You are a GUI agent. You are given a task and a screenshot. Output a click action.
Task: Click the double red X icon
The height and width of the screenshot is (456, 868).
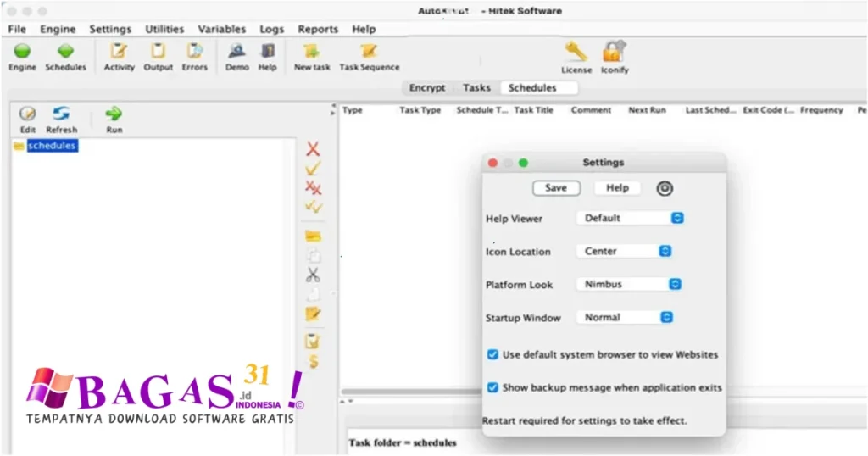(x=313, y=188)
